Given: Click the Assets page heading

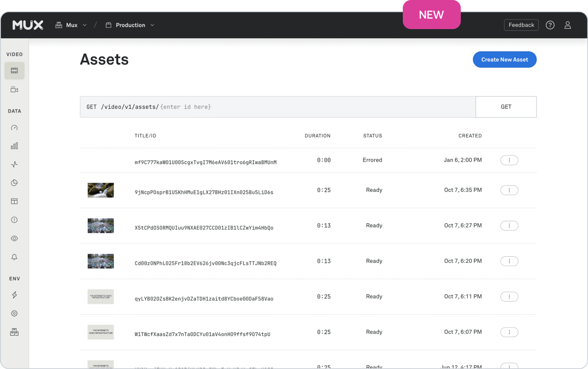Looking at the screenshot, I should pyautogui.click(x=104, y=59).
